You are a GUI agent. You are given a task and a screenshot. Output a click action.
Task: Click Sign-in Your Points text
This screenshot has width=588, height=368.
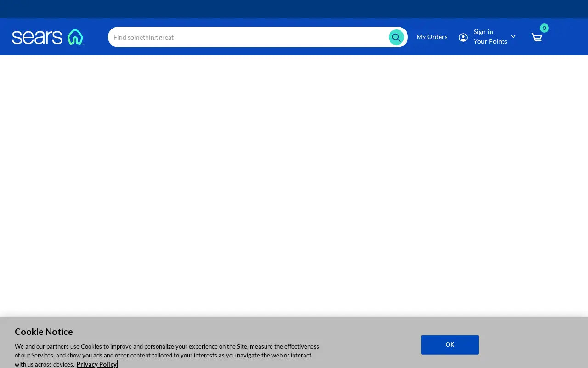click(490, 36)
